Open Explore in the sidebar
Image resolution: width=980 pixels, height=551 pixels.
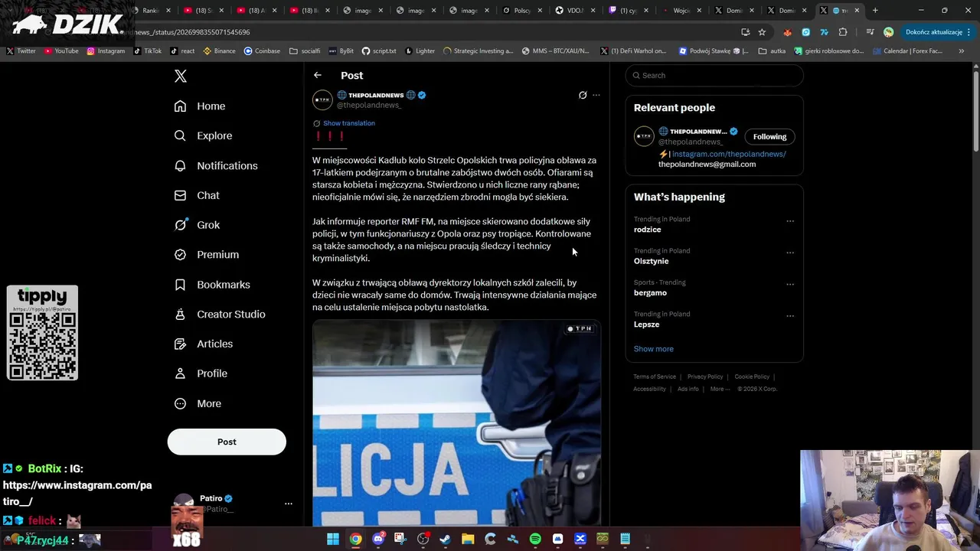pyautogui.click(x=203, y=135)
